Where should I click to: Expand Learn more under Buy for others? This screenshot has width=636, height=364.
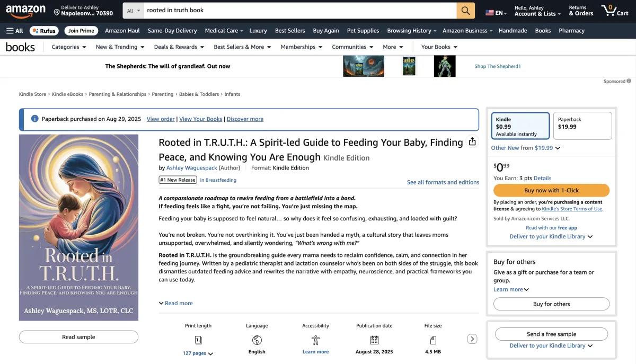pyautogui.click(x=511, y=289)
